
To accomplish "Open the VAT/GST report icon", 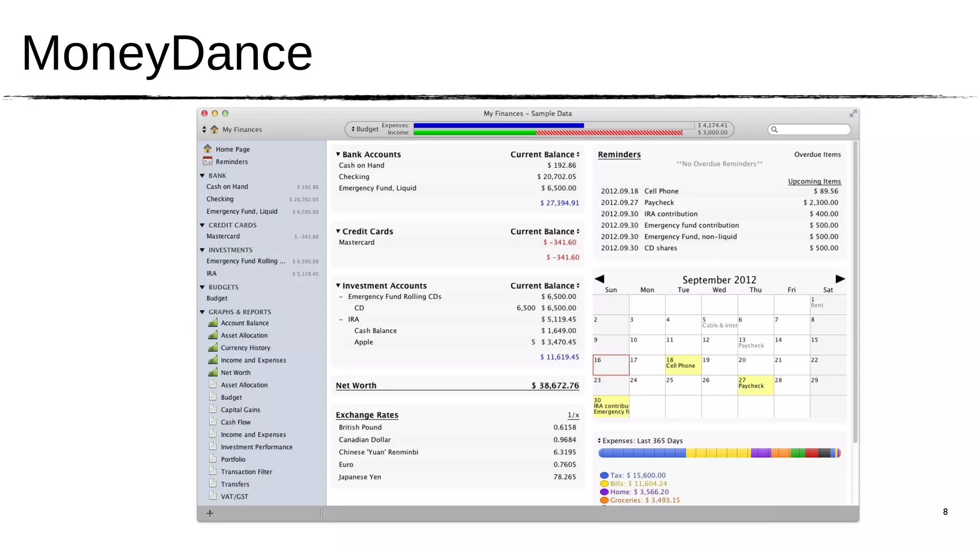I will (213, 496).
